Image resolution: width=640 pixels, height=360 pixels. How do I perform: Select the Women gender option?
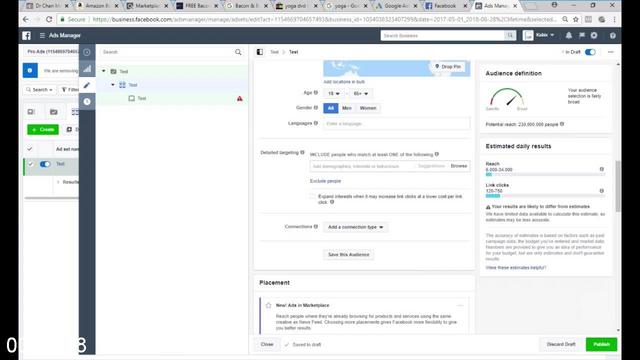[368, 108]
